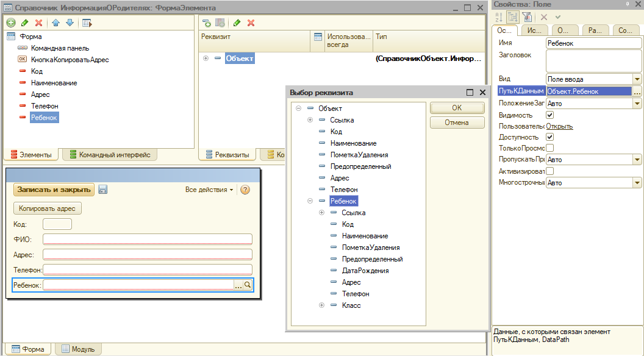Viewport: 644px width, 356px height.
Task: Switch to the Модуль tab at the bottom
Action: 78,349
